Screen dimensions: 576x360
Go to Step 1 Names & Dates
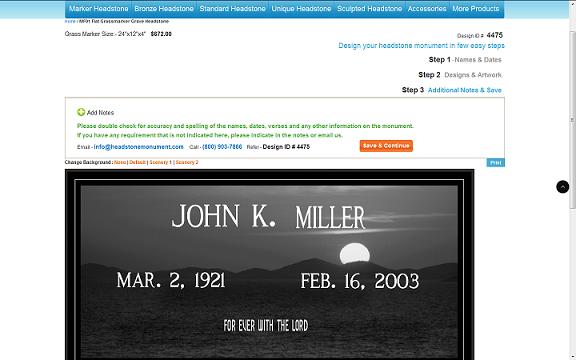tap(465, 60)
